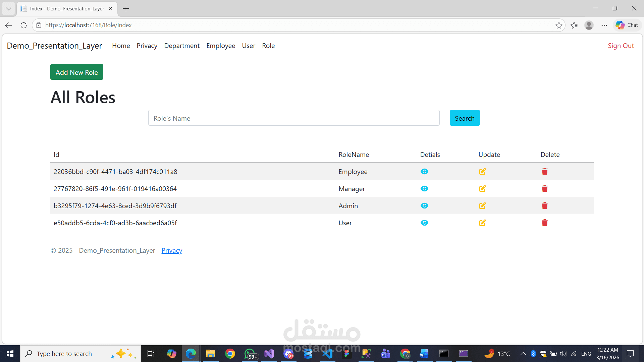644x362 pixels.
Task: Delete the Employee role
Action: pos(544,172)
